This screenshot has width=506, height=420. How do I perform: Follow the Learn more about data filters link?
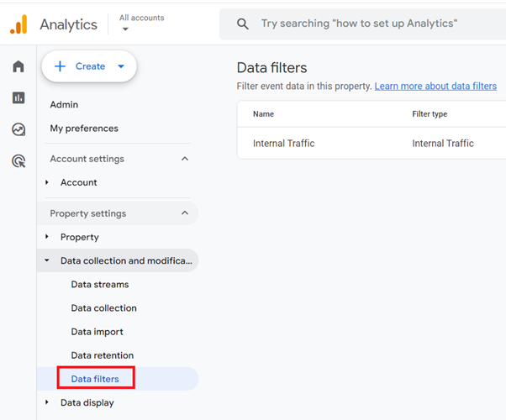[x=435, y=87]
